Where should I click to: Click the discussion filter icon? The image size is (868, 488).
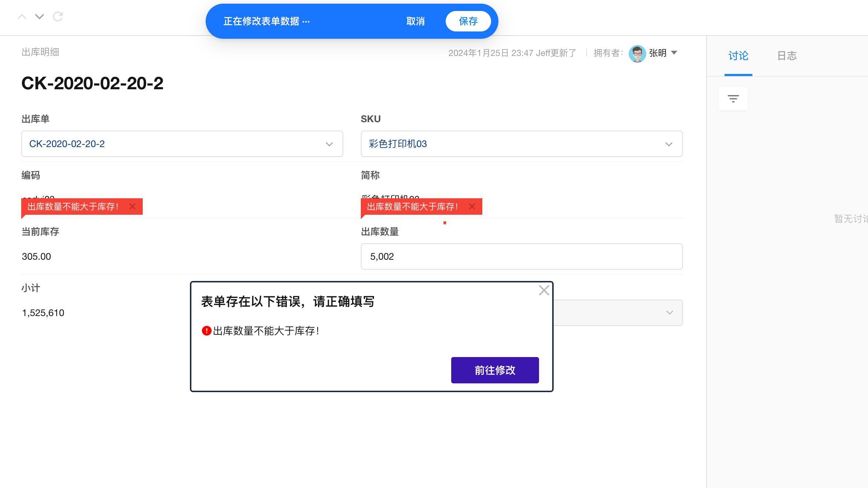point(733,99)
